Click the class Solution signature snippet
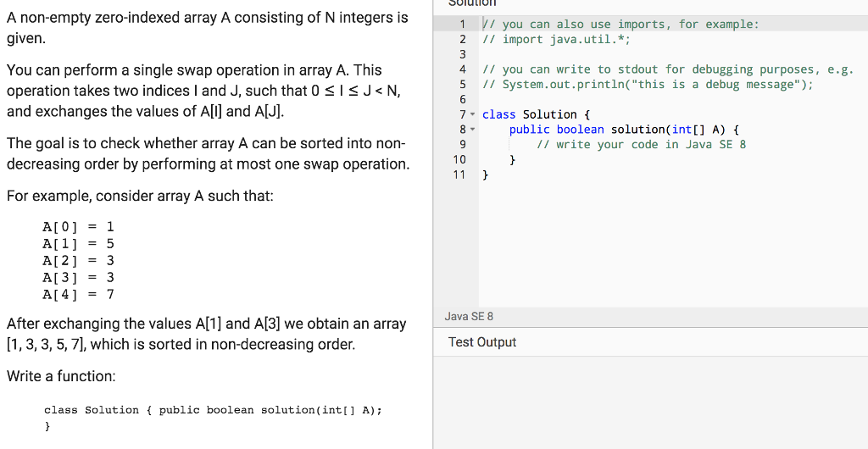 click(x=213, y=418)
